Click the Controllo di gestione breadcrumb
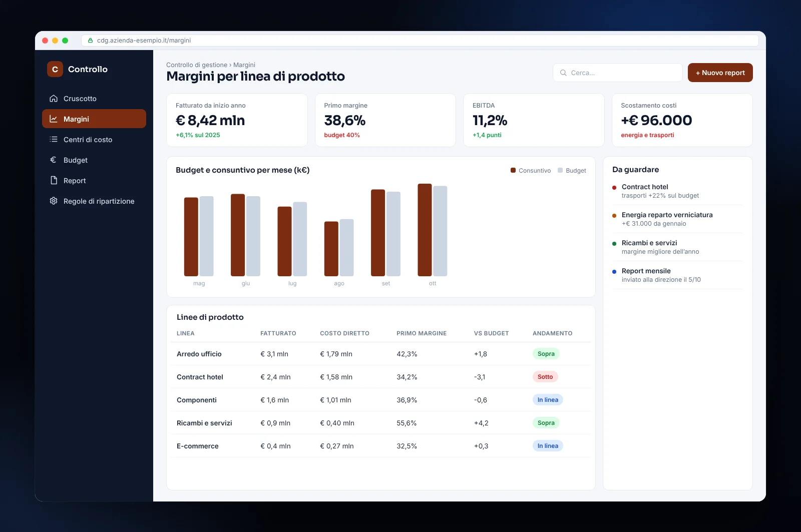 coord(197,65)
